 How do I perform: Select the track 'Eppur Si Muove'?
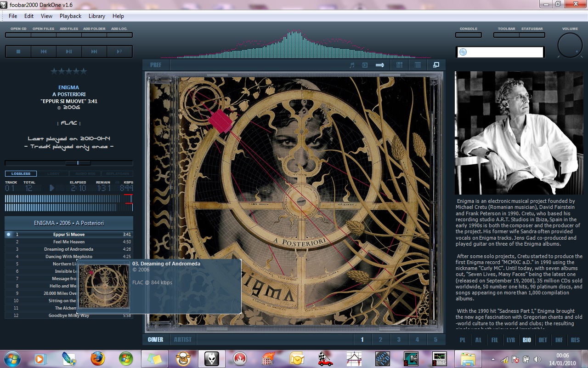pos(69,234)
